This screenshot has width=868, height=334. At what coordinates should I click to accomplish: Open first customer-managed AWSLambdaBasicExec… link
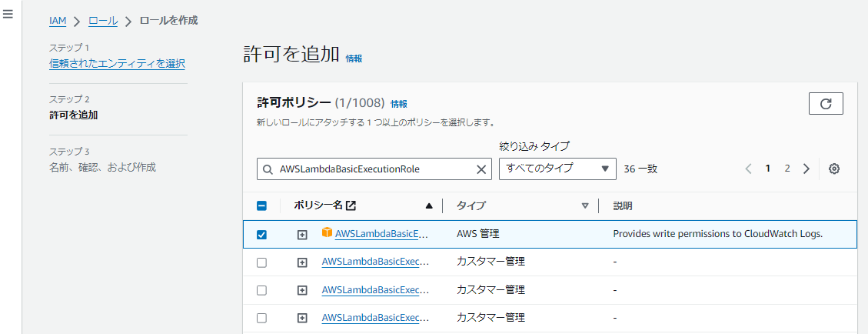(x=375, y=262)
